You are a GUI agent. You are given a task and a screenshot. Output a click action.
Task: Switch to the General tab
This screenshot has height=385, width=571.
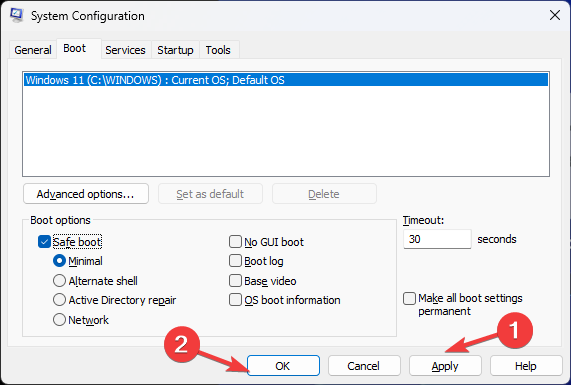[x=33, y=50]
